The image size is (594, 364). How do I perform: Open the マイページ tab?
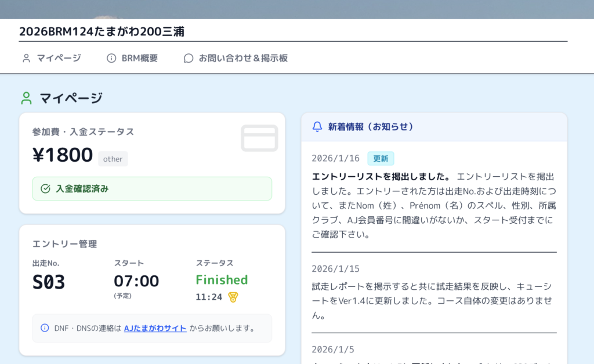pyautogui.click(x=59, y=58)
